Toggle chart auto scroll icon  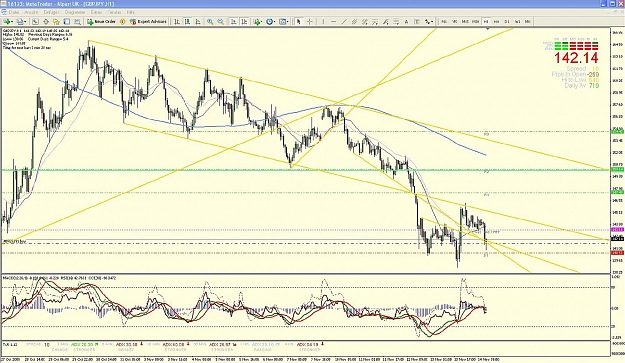coord(234,22)
